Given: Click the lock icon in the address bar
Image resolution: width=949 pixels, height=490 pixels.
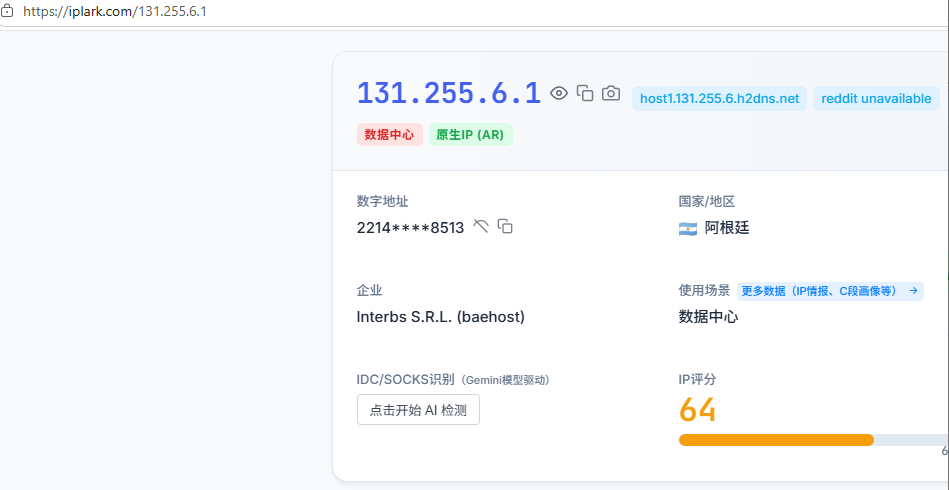Looking at the screenshot, I should tap(7, 11).
